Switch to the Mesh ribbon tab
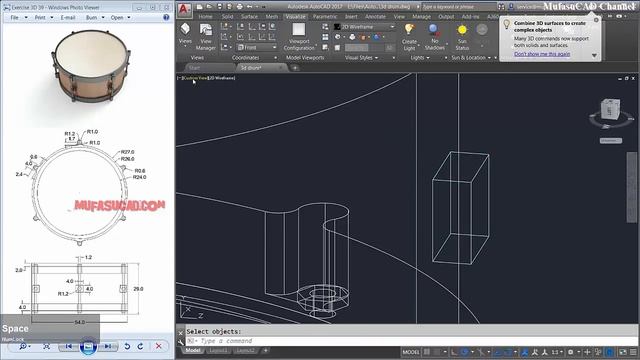640x360 pixels. 271,16
